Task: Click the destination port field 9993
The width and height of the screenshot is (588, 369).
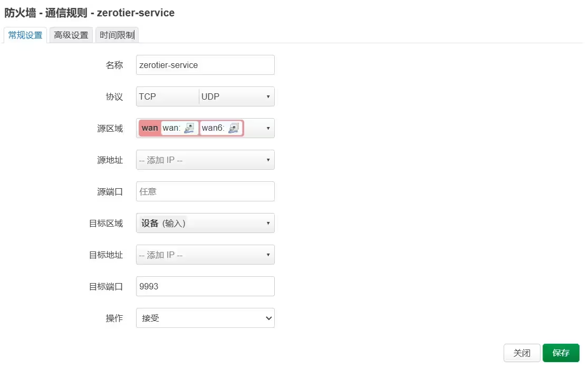Action: tap(205, 286)
